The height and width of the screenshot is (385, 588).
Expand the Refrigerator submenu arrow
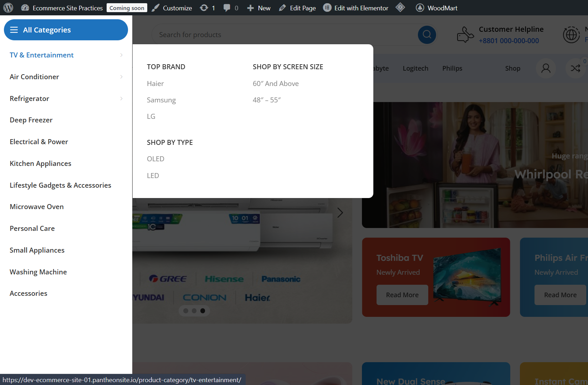click(x=121, y=98)
